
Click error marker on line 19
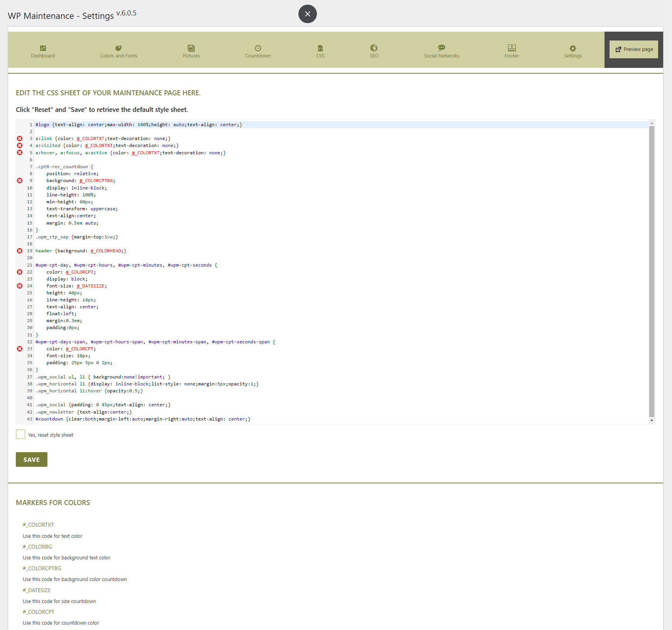tap(20, 251)
